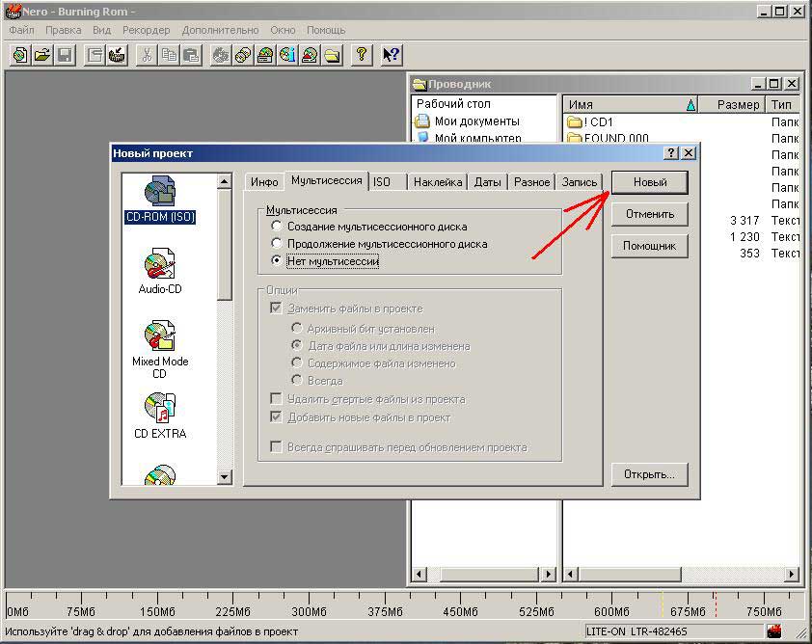
Task: Select Создание мультисессионного диска radio button
Action: pyautogui.click(x=277, y=227)
